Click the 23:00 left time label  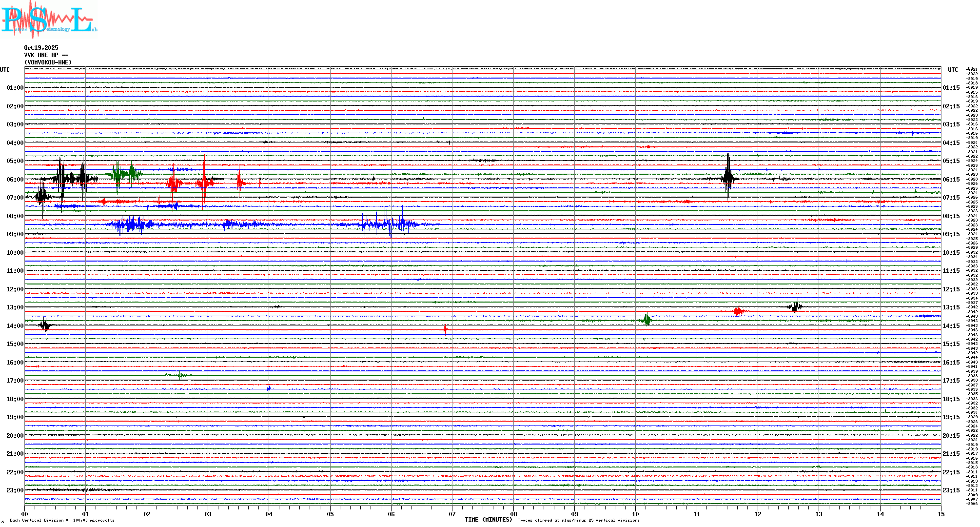tap(15, 490)
